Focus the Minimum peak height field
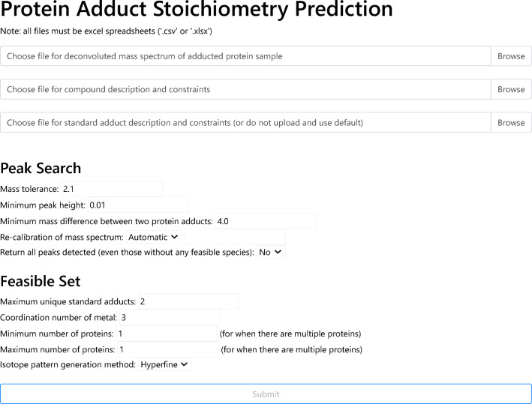 [137, 205]
